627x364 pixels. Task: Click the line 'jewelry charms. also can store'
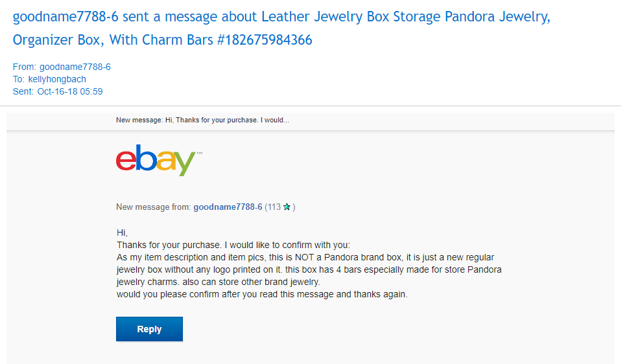coord(219,282)
